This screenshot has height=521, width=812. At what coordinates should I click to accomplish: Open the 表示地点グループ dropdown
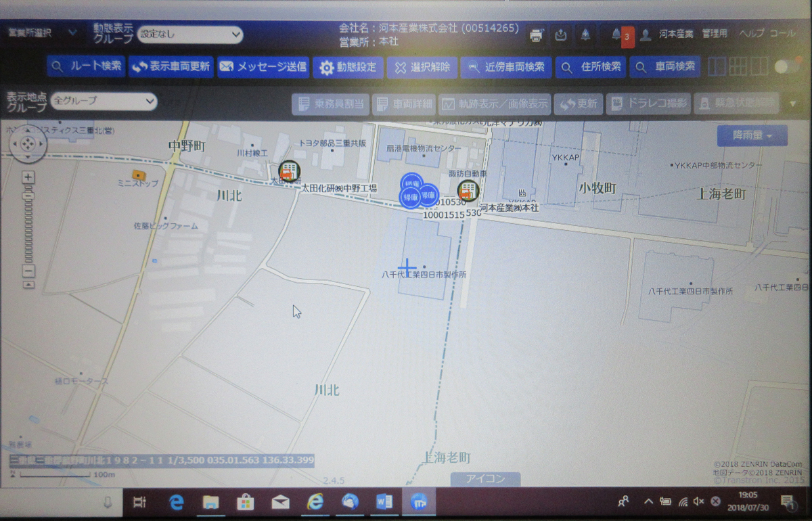coord(104,101)
